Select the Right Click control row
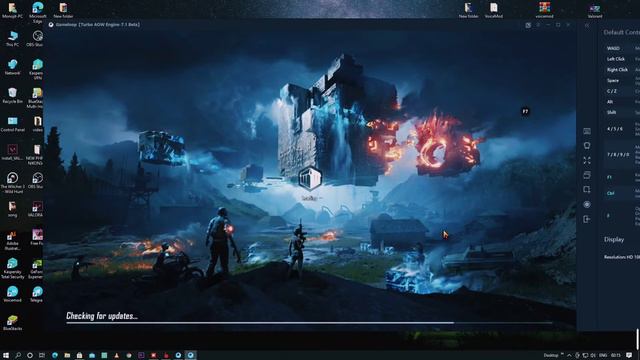640x360 pixels. 622,69
